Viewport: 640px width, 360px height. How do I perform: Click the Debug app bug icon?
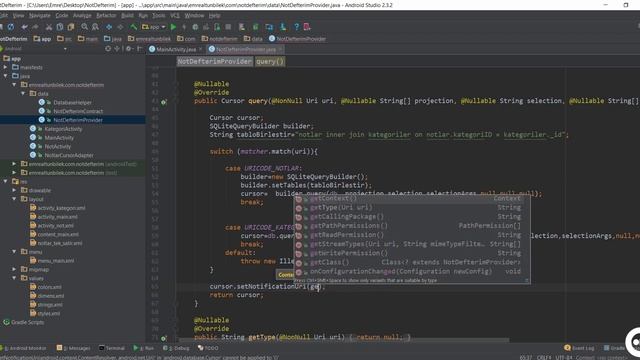195,27
